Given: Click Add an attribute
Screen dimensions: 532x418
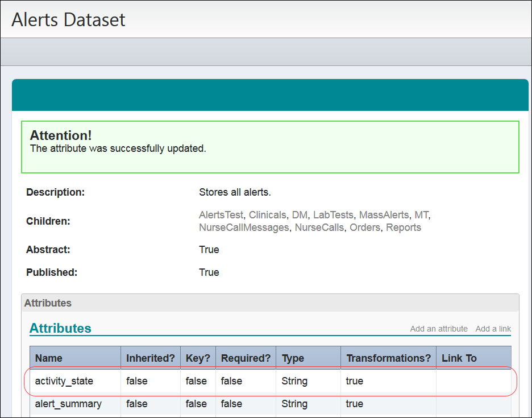Looking at the screenshot, I should coord(439,329).
